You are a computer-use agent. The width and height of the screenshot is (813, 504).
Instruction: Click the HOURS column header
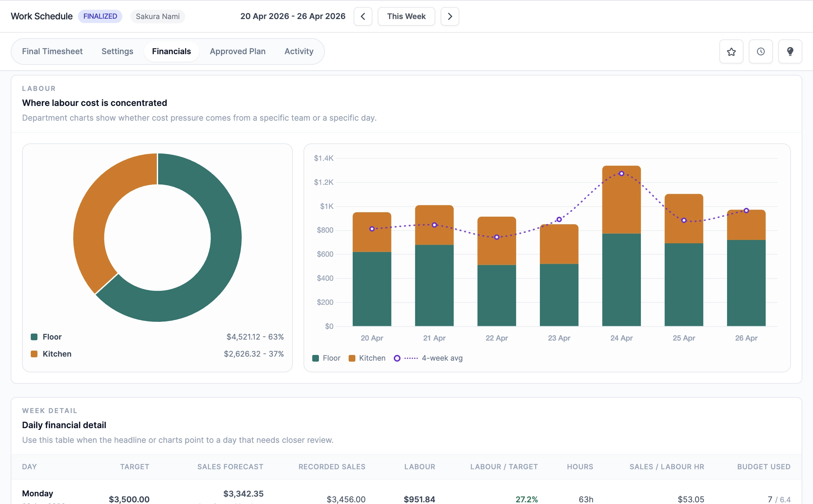click(x=580, y=467)
